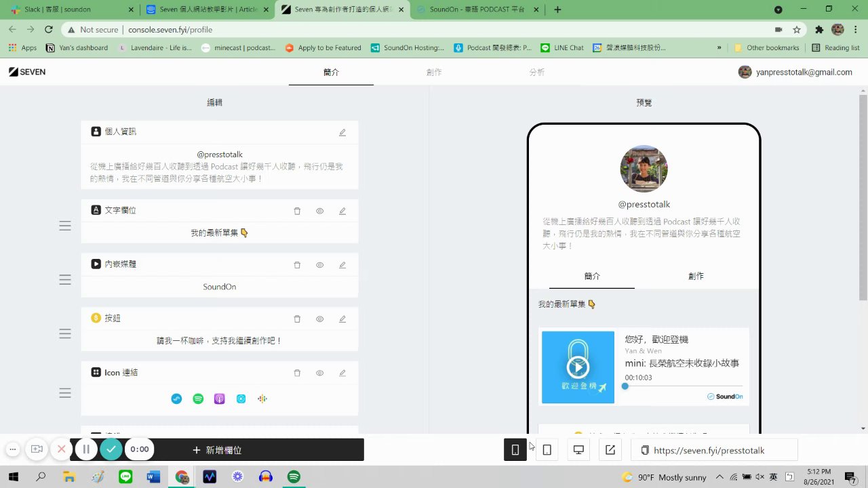Click the SEVEN logo

[27, 72]
